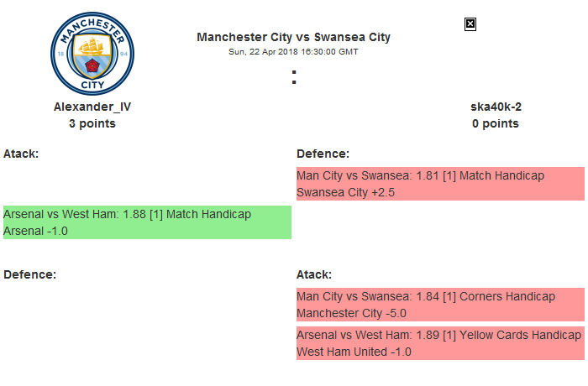588x386 pixels.
Task: Click the left-side Defence heading
Action: 29,274
